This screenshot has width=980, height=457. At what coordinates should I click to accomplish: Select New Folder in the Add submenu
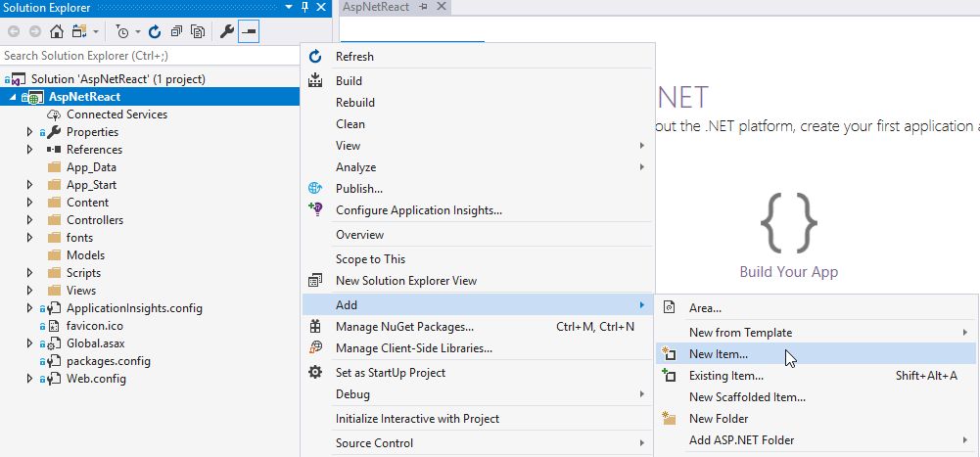[x=719, y=419]
